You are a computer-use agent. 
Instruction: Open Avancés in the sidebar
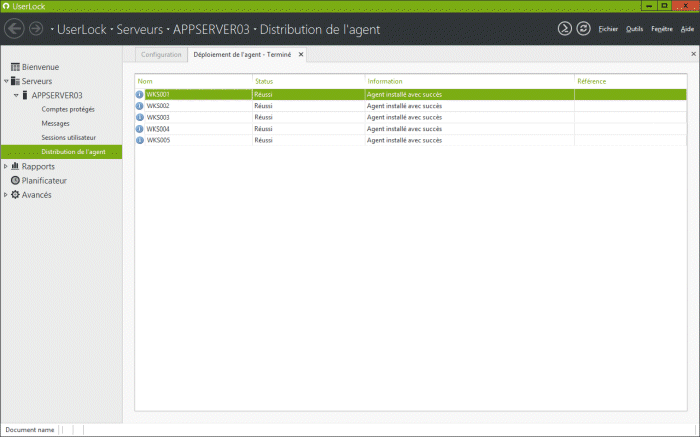(36, 195)
